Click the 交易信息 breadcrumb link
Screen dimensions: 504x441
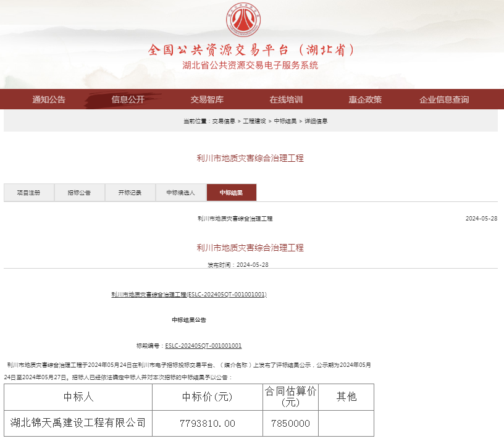(x=224, y=121)
